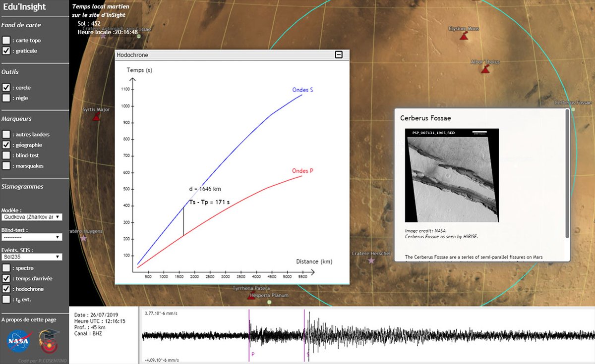
Task: Click the 'd = 1646 km' readout
Action: click(x=206, y=189)
